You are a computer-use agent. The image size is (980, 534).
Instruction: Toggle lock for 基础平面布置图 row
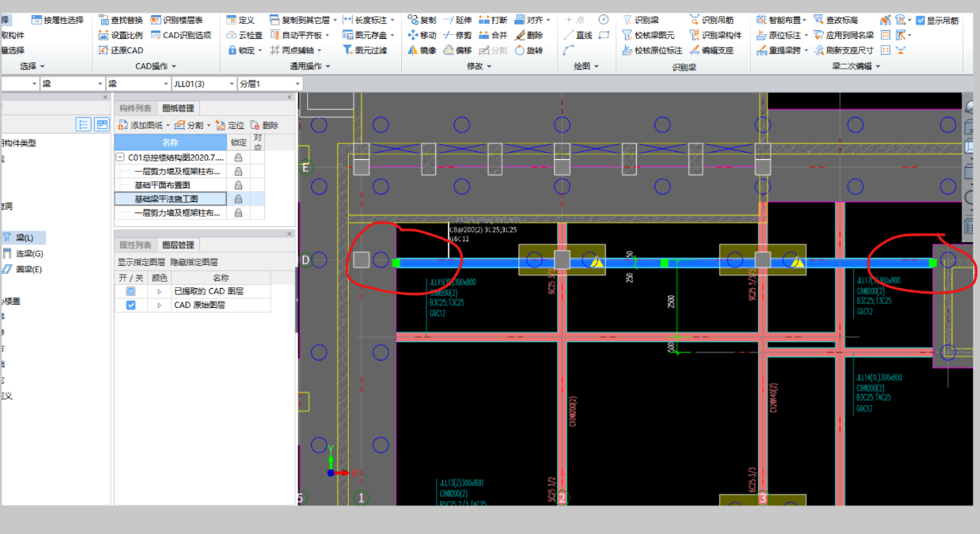click(238, 185)
